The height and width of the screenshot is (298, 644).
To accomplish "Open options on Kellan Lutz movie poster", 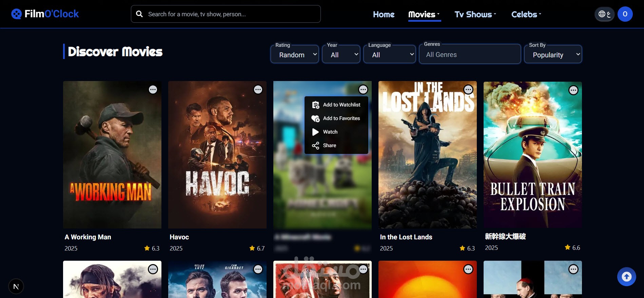I will tap(258, 269).
